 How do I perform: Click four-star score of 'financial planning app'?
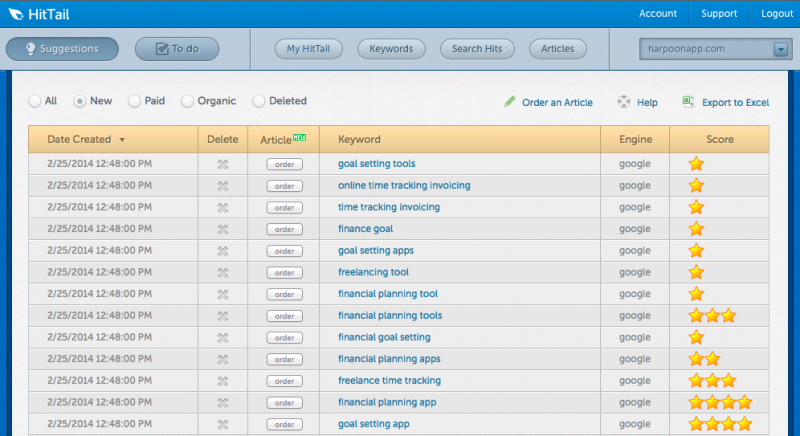[x=720, y=402]
